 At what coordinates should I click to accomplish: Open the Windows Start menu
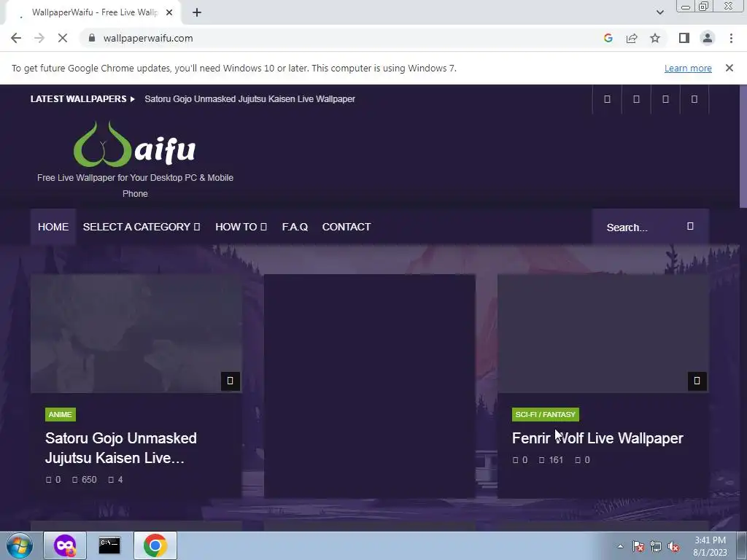(x=20, y=545)
